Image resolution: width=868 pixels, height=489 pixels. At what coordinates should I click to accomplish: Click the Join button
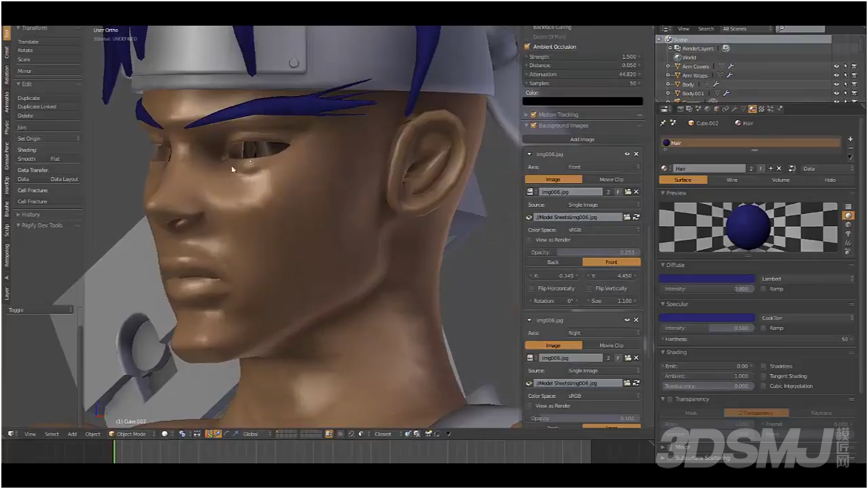pos(48,127)
